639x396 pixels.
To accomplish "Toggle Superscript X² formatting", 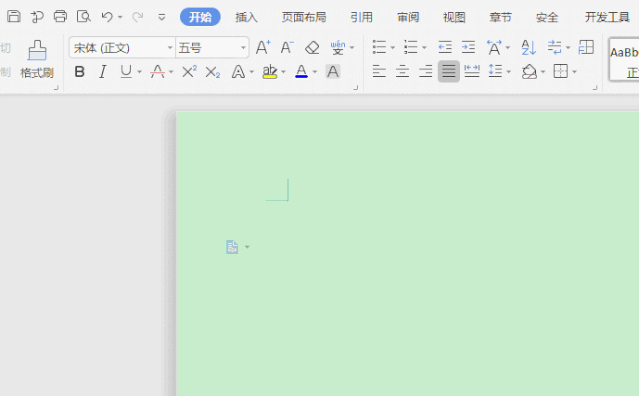I will pyautogui.click(x=189, y=72).
